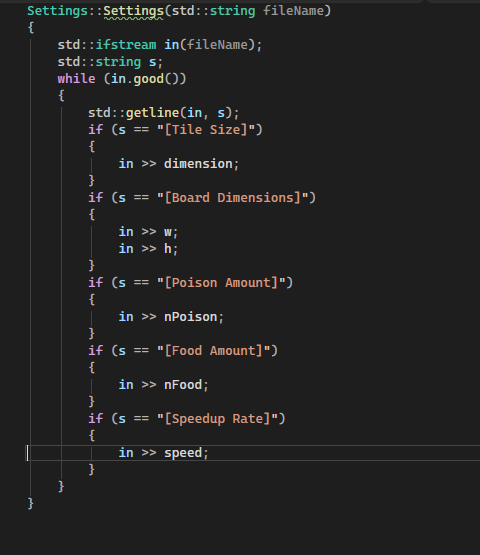Click the fileName parameter in the constructor signature
Screen dimensions: 480x555
click(x=293, y=11)
